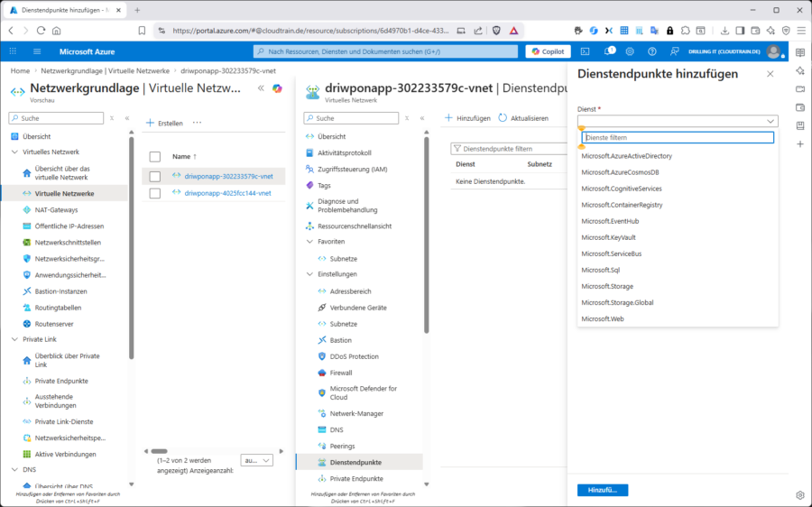The width and height of the screenshot is (812, 507).
Task: Collapse the DNS group in left menu
Action: coord(14,470)
